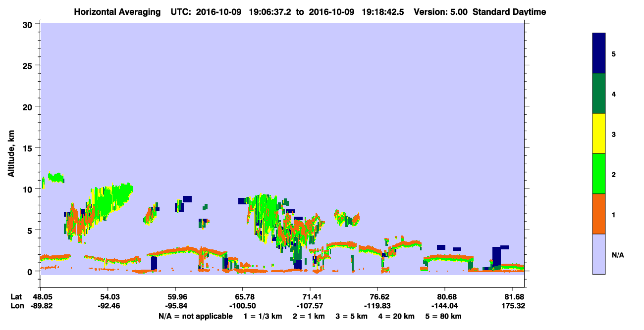Image resolution: width=644 pixels, height=330 pixels.
Task: Click the lavender N/A color swatch
Action: click(x=598, y=254)
